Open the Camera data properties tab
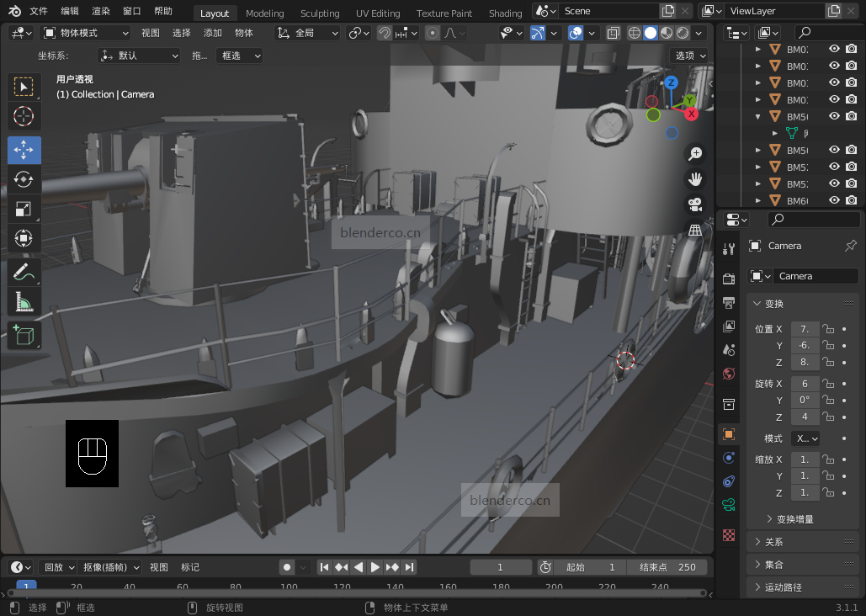866x616 pixels. 729,504
